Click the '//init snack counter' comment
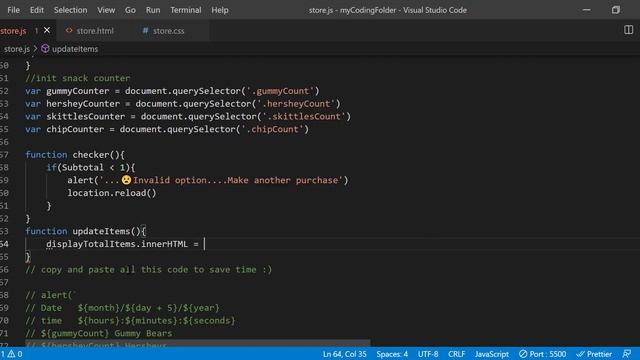Image resolution: width=640 pixels, height=360 pixels. click(78, 78)
